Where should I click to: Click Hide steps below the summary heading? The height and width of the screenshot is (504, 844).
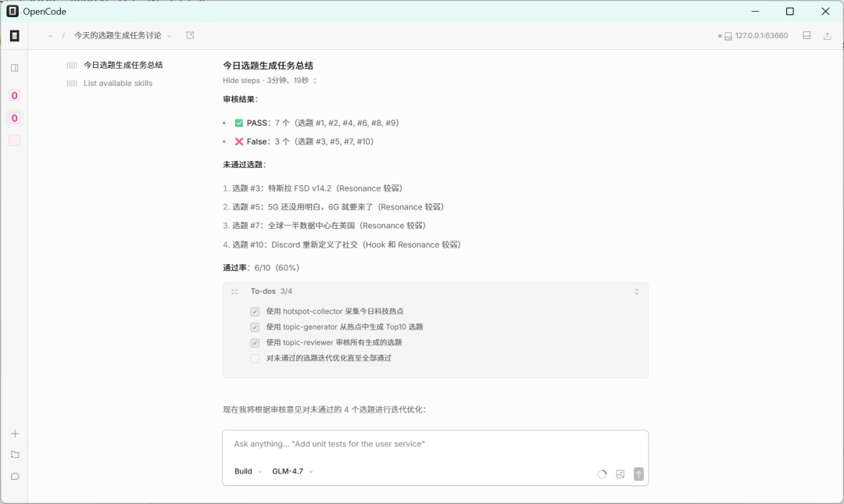(240, 80)
